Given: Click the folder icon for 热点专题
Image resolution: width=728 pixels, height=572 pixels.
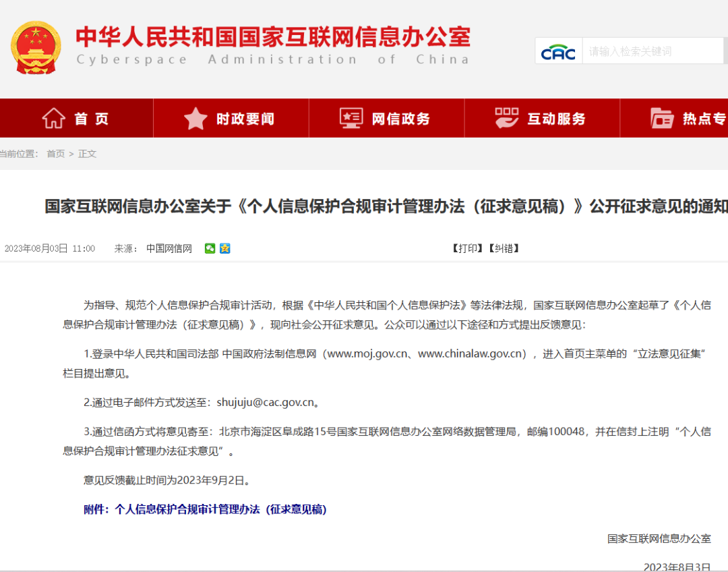Looking at the screenshot, I should click(662, 119).
